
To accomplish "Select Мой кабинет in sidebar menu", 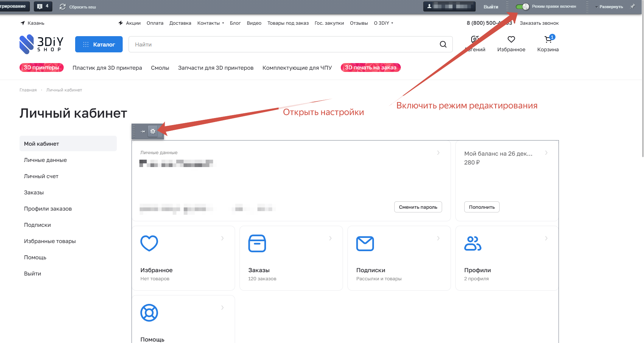I will point(68,143).
